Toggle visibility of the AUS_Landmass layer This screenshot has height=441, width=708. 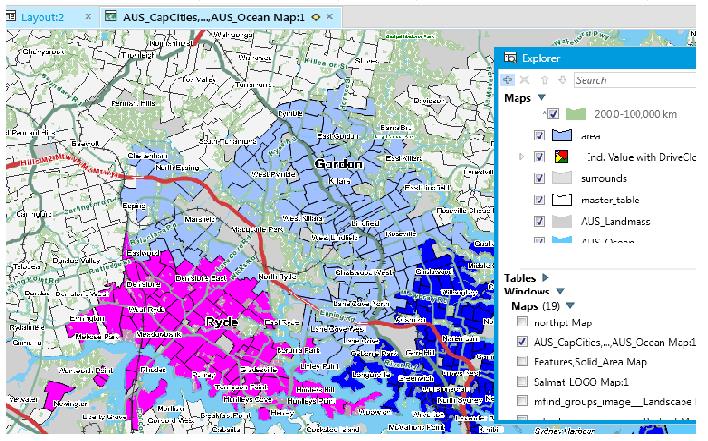(539, 221)
